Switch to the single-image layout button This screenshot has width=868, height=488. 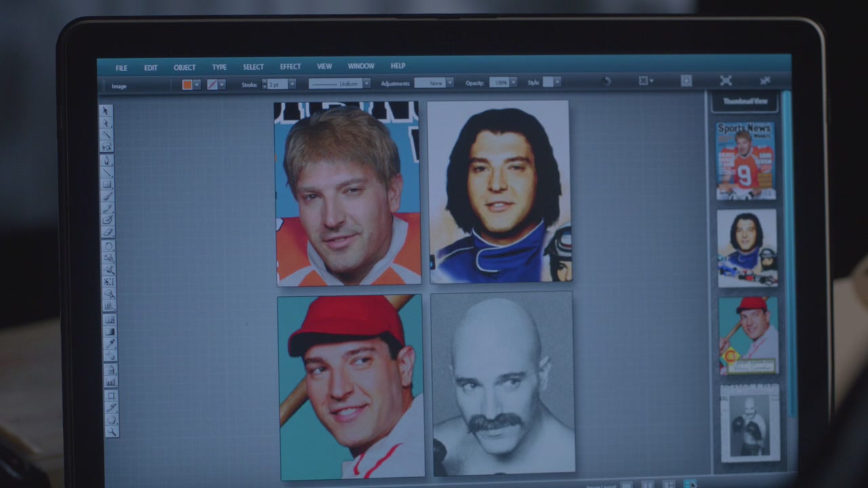pyautogui.click(x=627, y=484)
